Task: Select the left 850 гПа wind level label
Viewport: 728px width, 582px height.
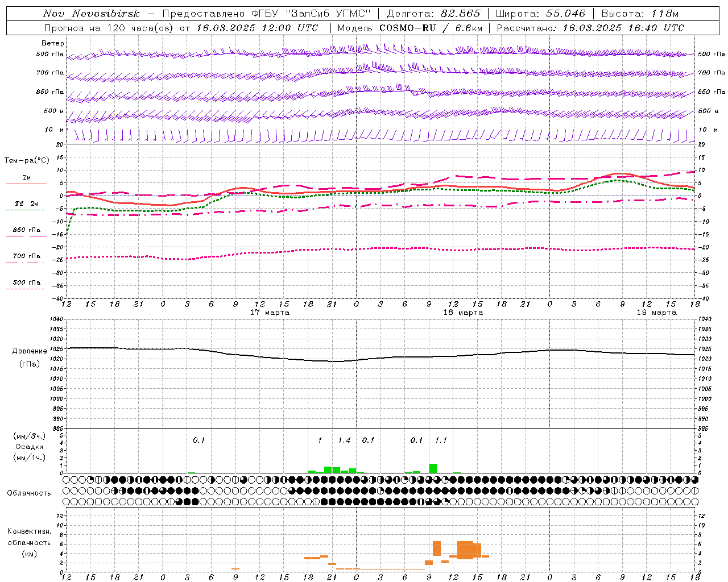Action: point(50,92)
